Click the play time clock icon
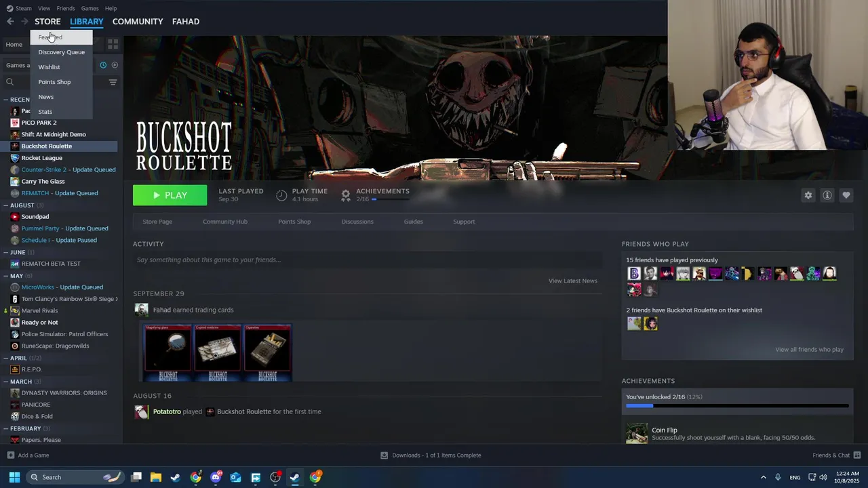The image size is (868, 488). [x=281, y=195]
